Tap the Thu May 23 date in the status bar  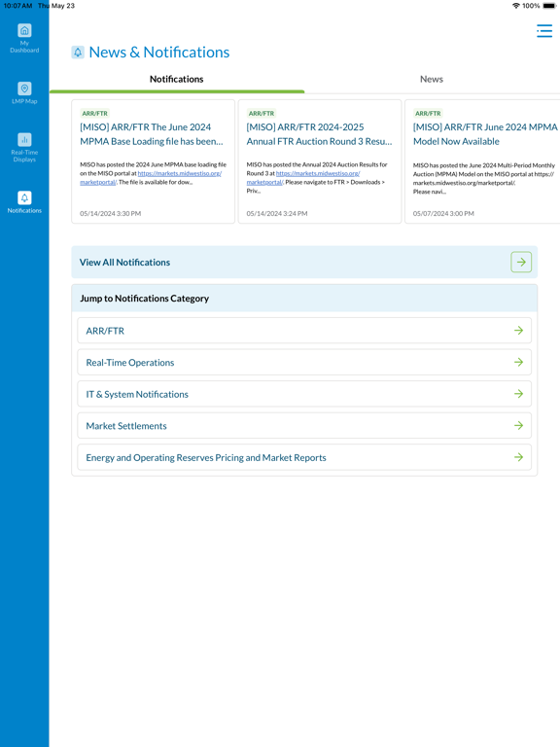coord(56,6)
